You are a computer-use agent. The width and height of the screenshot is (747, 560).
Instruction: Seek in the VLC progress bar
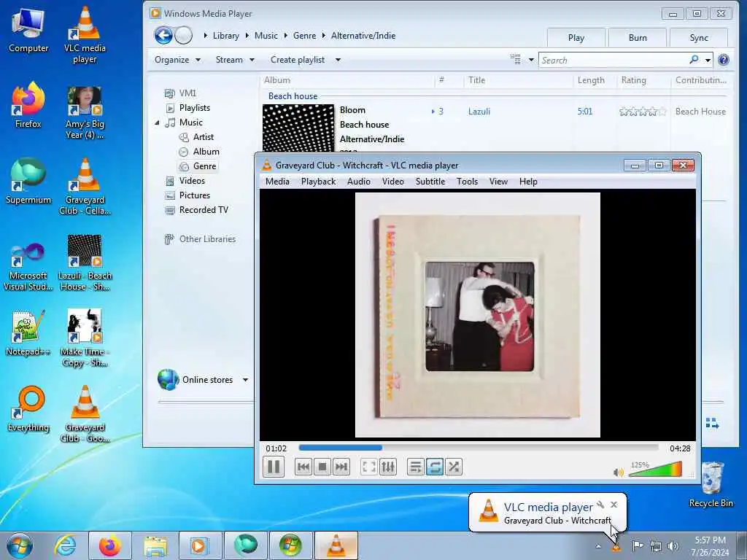[479, 448]
